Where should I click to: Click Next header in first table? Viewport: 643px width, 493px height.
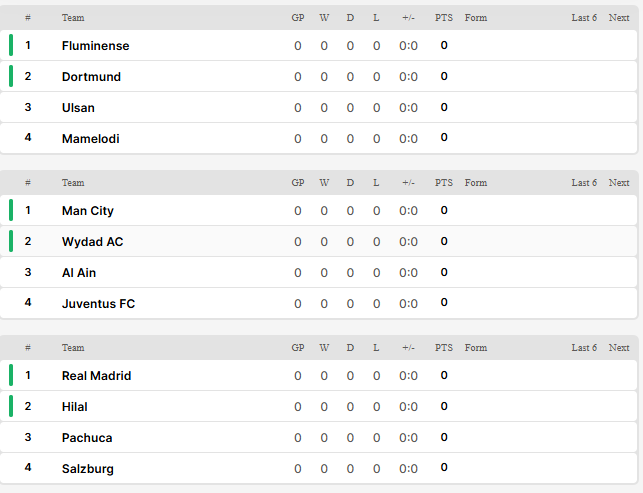coord(619,18)
